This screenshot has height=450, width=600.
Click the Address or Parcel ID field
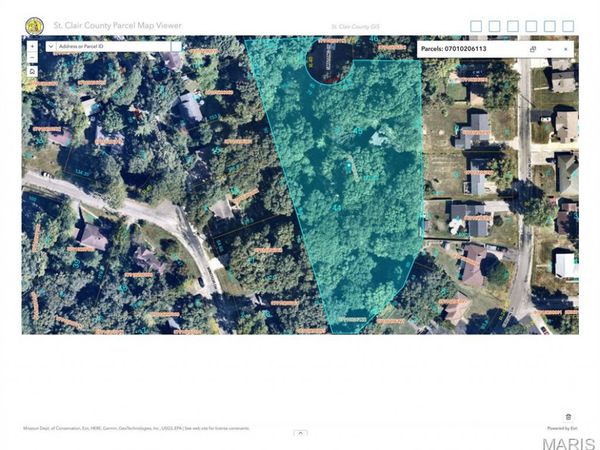[112, 46]
